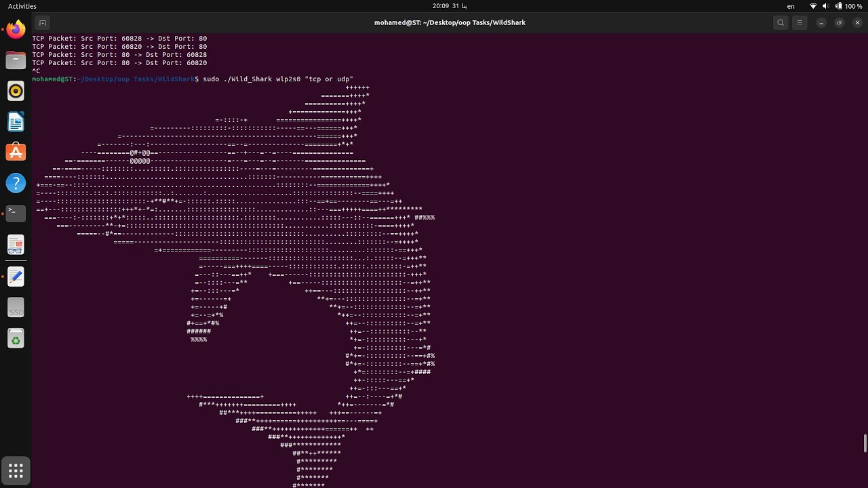Image resolution: width=868 pixels, height=488 pixels.
Task: Show all applications grid
Action: point(16,470)
